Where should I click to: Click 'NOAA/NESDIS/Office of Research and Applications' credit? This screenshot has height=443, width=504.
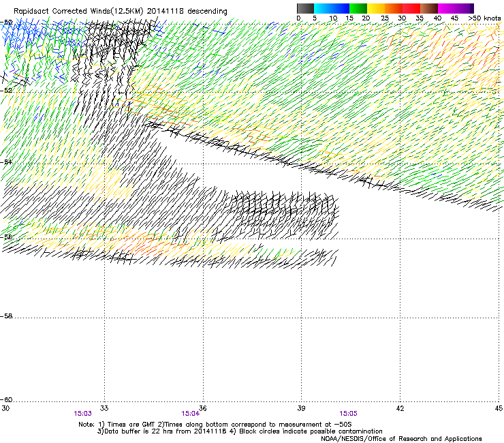point(401,439)
